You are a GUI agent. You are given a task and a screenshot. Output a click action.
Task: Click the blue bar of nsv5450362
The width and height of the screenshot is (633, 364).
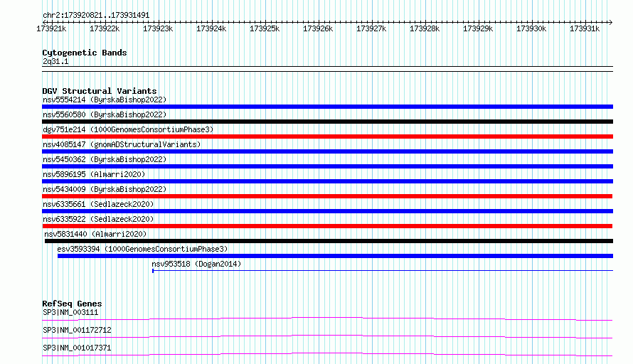pos(327,166)
